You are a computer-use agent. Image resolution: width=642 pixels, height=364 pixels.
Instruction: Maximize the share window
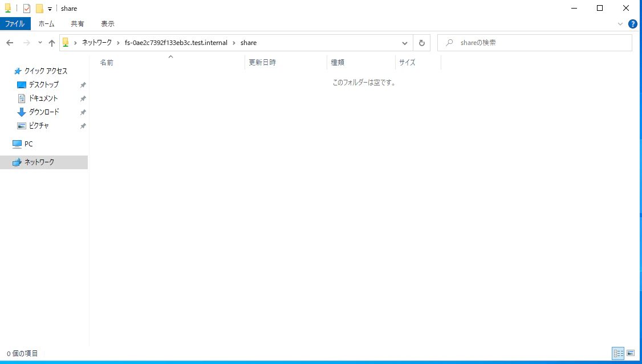[600, 8]
